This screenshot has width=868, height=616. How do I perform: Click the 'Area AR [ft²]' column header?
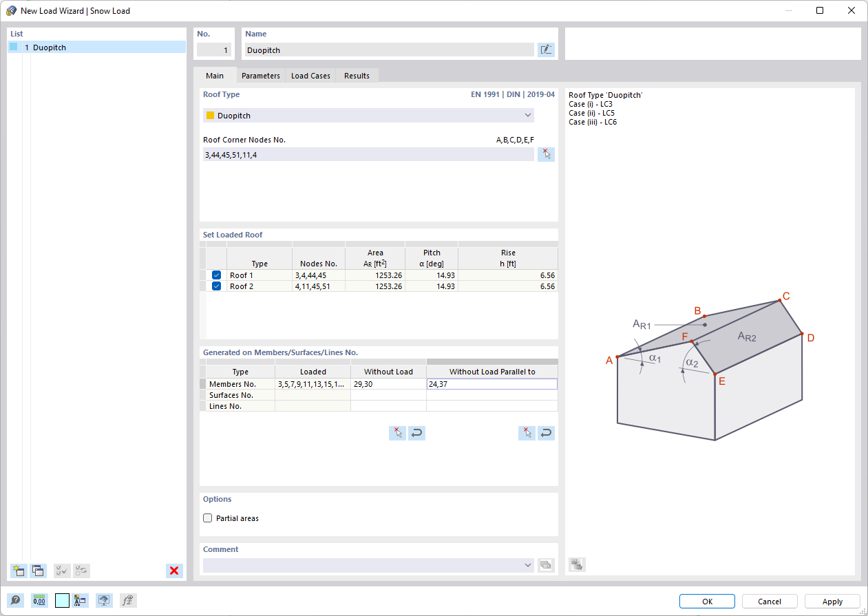click(x=375, y=258)
